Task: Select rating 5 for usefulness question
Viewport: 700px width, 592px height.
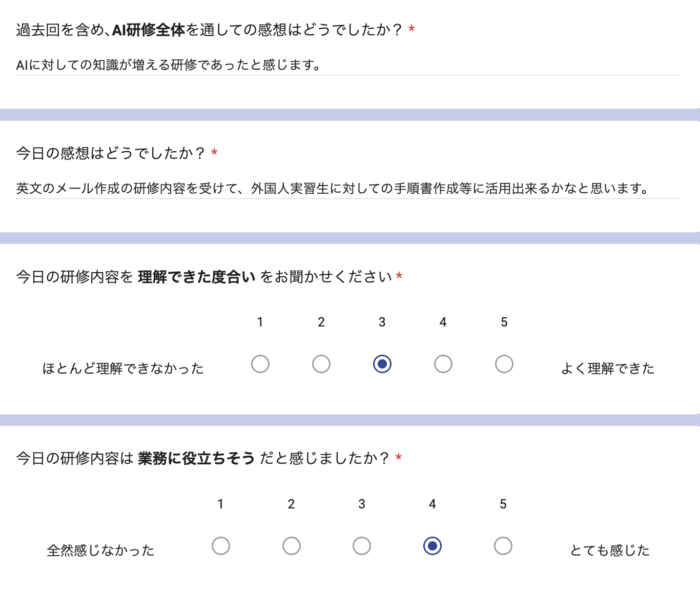Action: tap(503, 546)
